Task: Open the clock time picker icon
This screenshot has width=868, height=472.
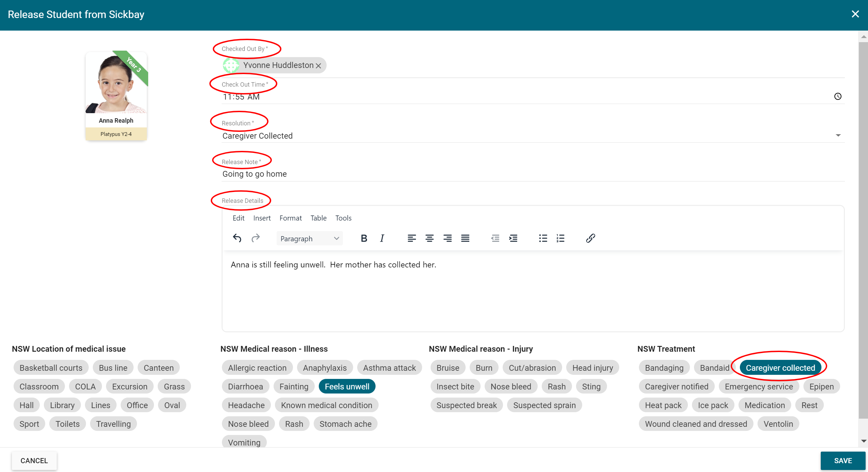Action: pos(838,97)
